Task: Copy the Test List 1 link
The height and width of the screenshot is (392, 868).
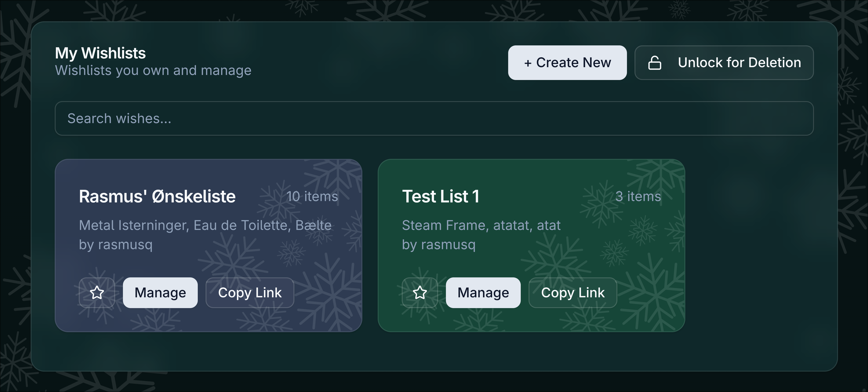Action: (572, 293)
